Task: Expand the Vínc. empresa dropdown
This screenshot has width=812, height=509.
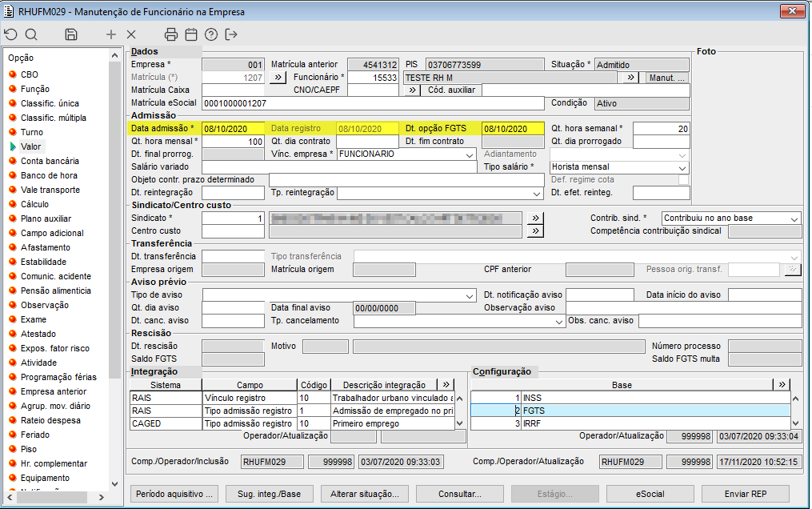Action: 470,154
